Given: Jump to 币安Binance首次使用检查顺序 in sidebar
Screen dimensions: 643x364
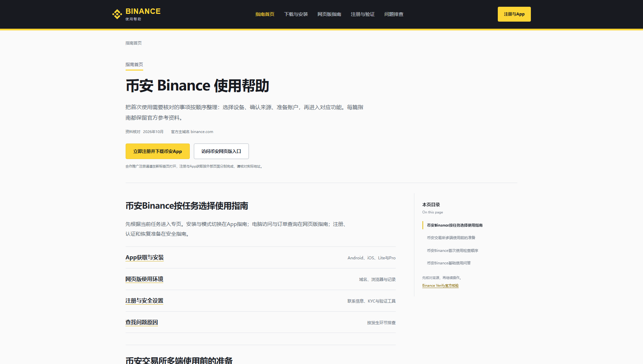Looking at the screenshot, I should tap(453, 251).
